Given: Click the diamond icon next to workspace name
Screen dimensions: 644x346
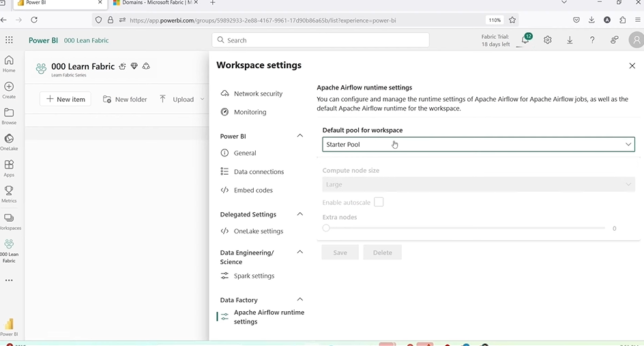Looking at the screenshot, I should 134,66.
